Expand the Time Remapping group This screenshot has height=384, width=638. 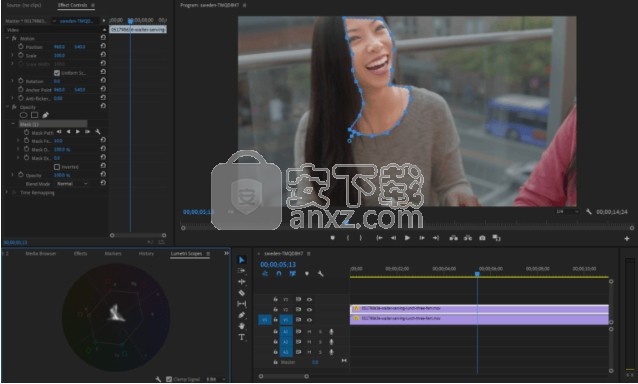[7, 192]
